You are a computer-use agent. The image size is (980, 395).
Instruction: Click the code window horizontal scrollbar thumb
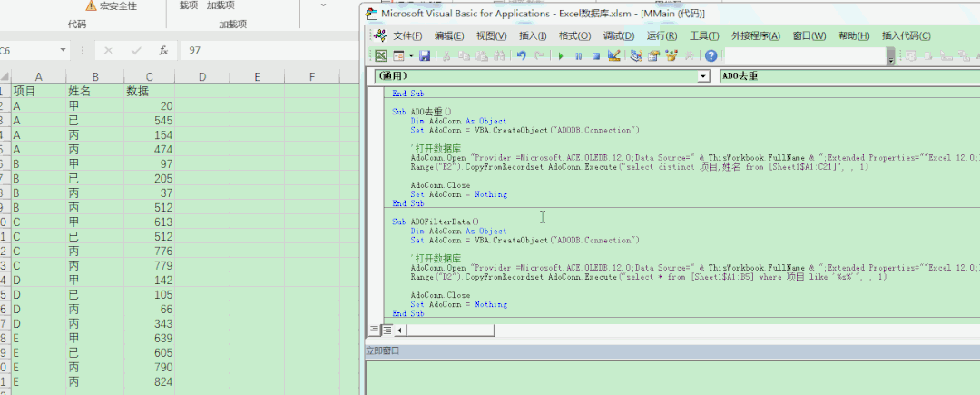pyautogui.click(x=449, y=330)
